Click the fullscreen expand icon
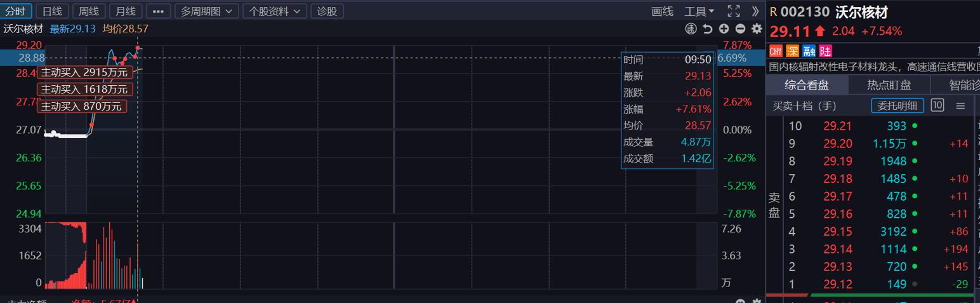 click(734, 11)
